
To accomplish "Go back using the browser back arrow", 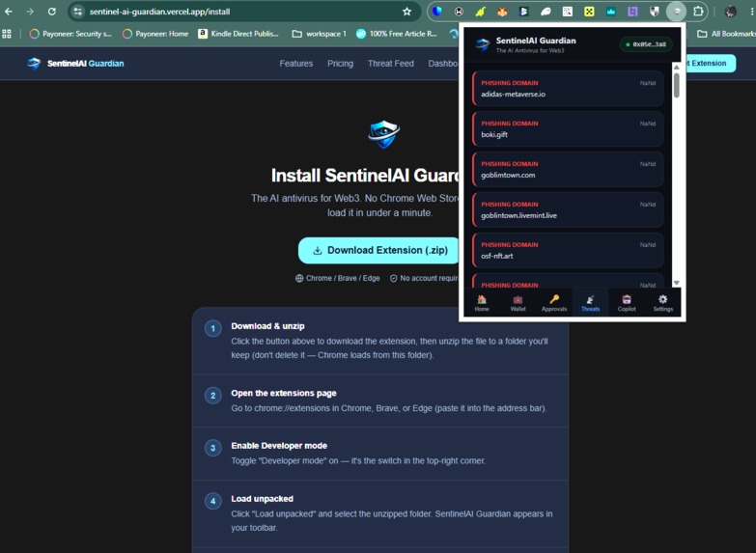I will pos(9,11).
